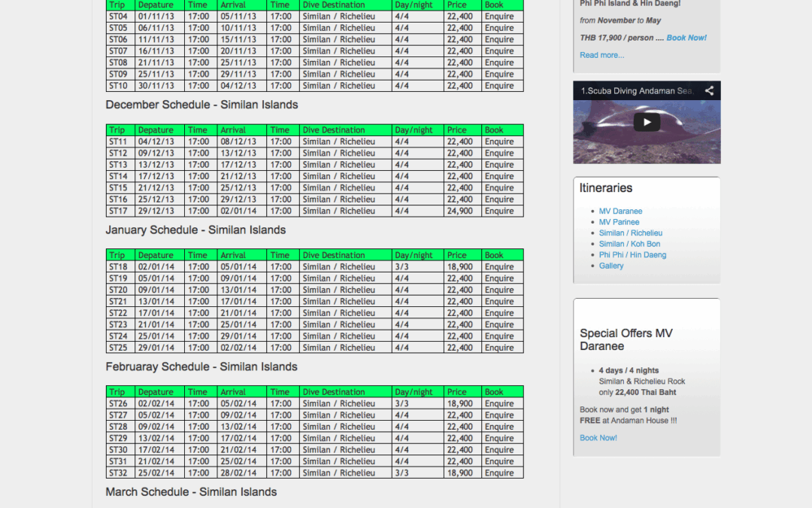Select the arrival date 02/01/14 in row ST17
This screenshot has height=508, width=812.
click(238, 211)
